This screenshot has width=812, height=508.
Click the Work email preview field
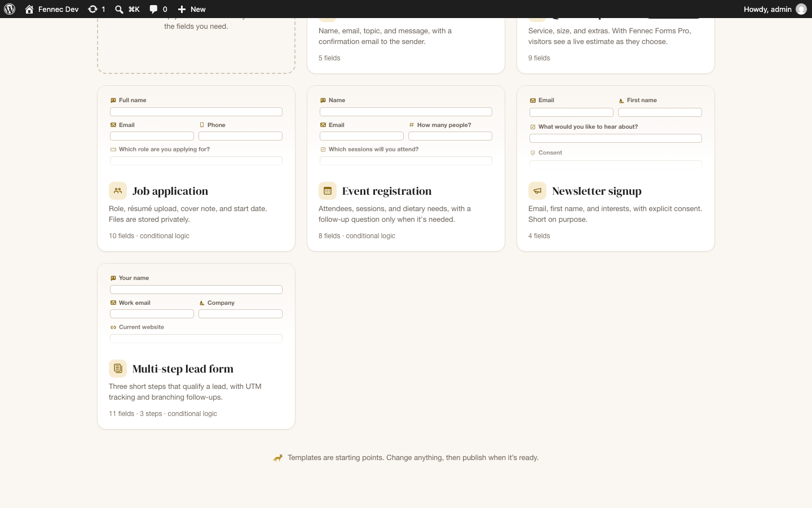(152, 314)
